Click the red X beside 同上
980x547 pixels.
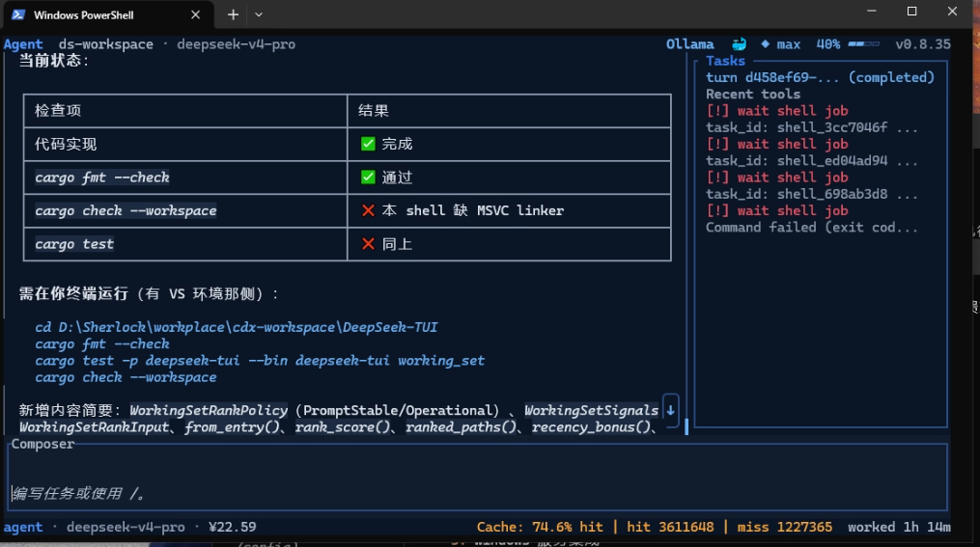click(x=368, y=244)
